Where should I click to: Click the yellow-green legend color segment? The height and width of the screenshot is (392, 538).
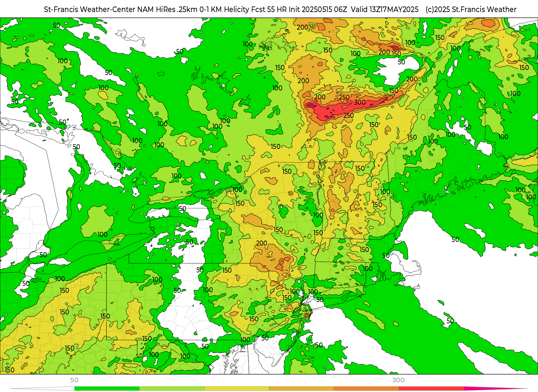(171, 389)
